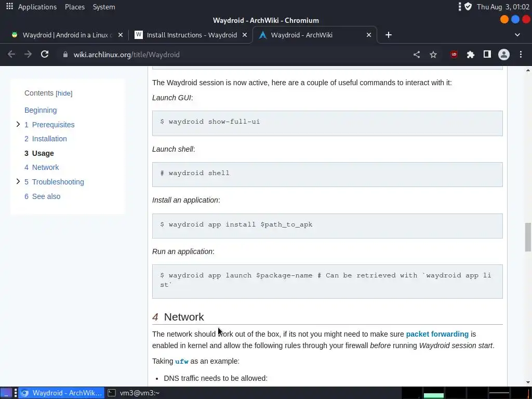The height and width of the screenshot is (399, 532).
Task: Open Chromium three-dot menu
Action: (521, 54)
